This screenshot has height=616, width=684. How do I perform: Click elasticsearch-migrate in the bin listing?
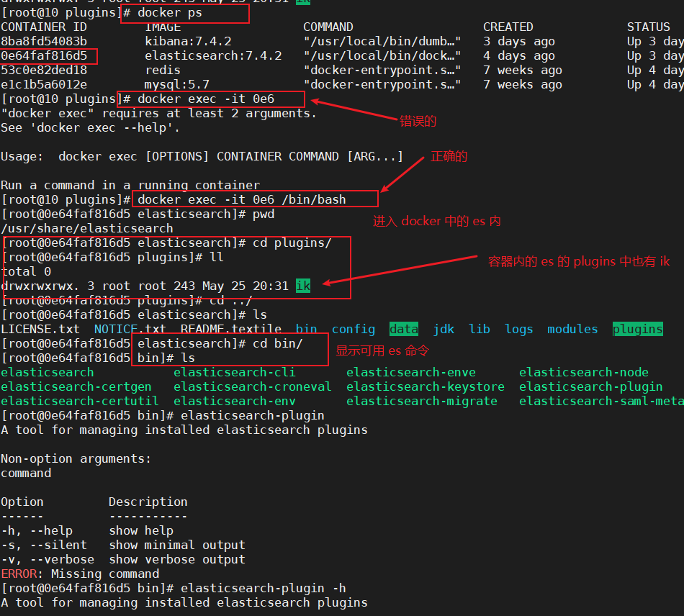[x=422, y=401]
